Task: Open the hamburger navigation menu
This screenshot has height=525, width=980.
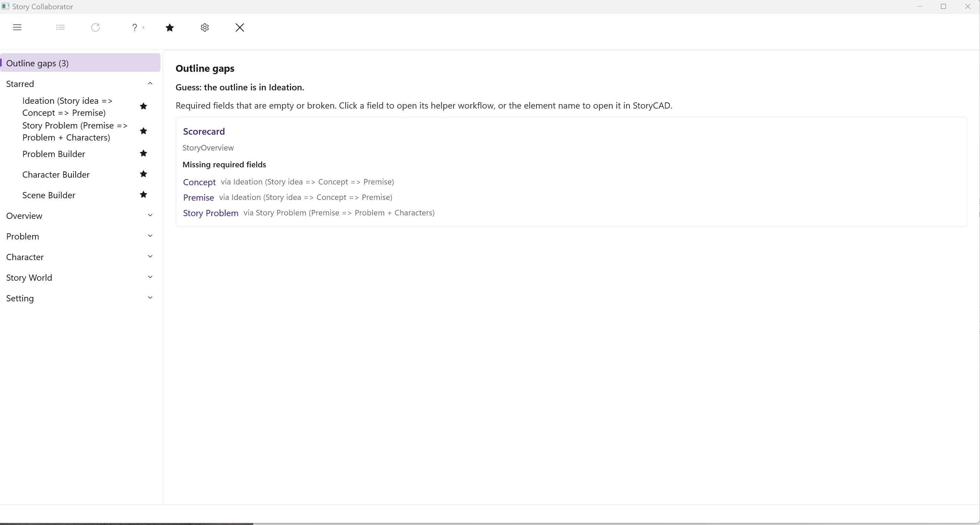Action: pos(17,27)
